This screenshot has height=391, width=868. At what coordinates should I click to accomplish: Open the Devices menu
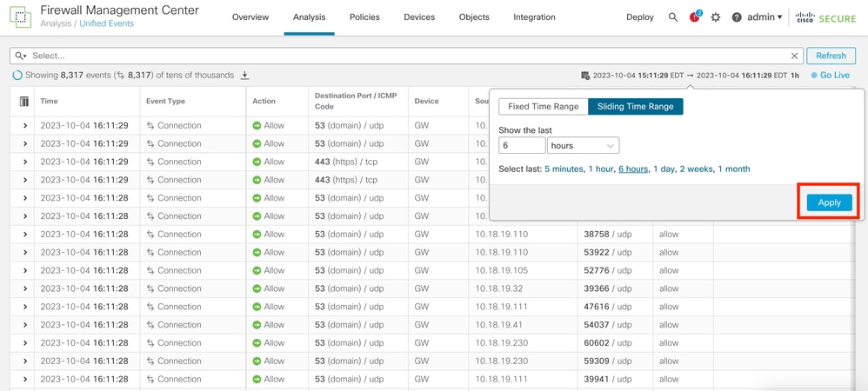point(419,17)
